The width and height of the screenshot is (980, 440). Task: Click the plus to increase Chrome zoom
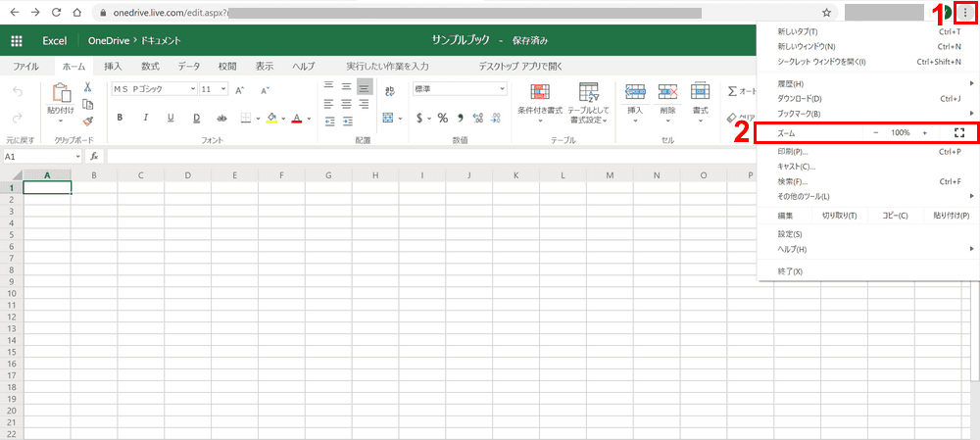pos(924,132)
